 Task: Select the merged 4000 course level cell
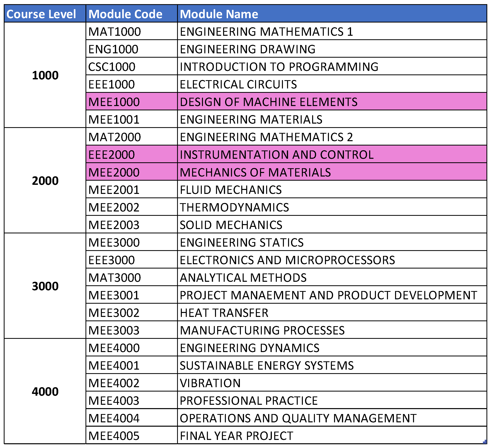point(45,391)
